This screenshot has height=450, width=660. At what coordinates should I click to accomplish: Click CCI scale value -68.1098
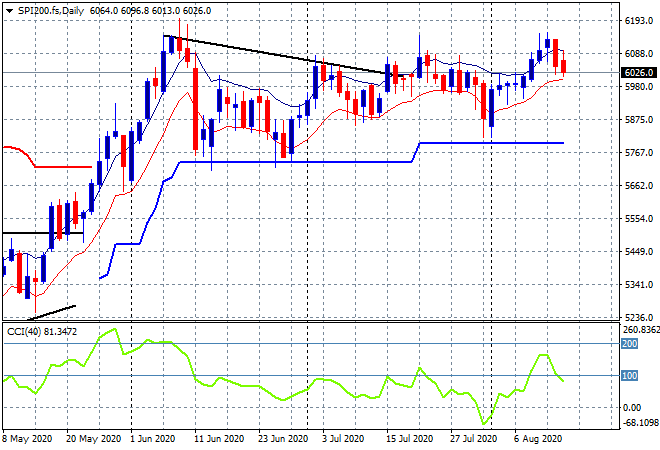641,422
